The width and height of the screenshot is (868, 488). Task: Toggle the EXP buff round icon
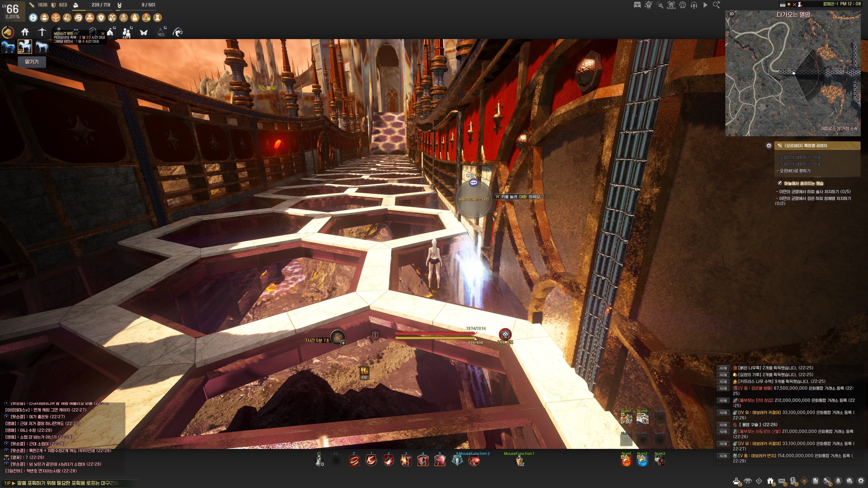[124, 18]
